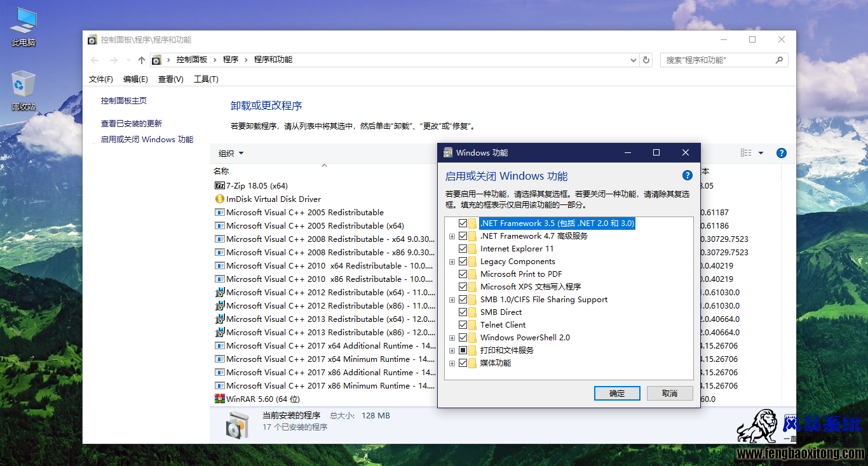Click the blue help icon in Windows Features dialog
Viewport: 868px width, 466px height.
click(x=687, y=176)
